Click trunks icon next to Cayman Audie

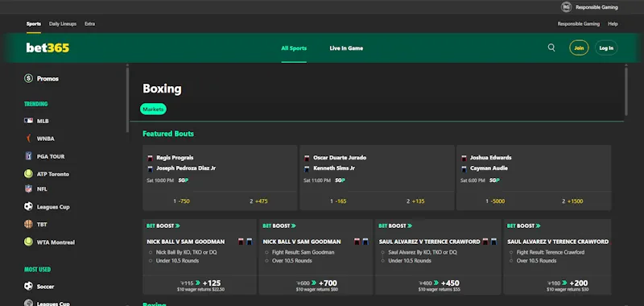(464, 168)
